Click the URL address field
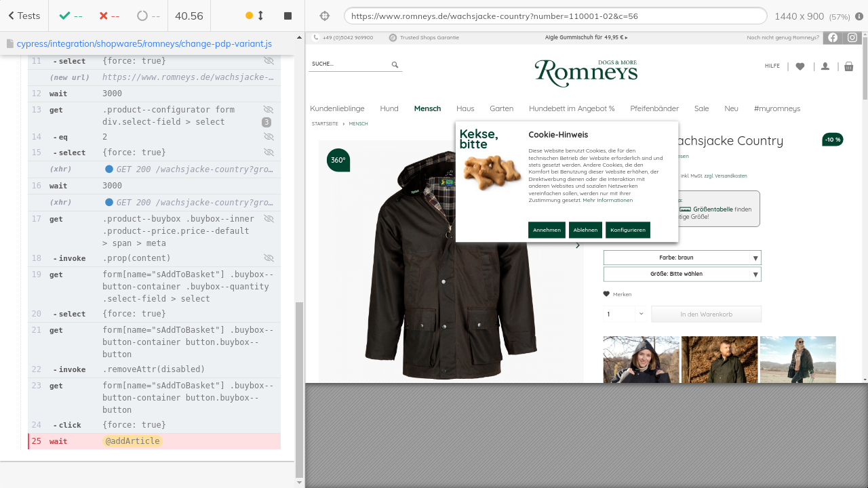This screenshot has height=488, width=868. click(555, 16)
